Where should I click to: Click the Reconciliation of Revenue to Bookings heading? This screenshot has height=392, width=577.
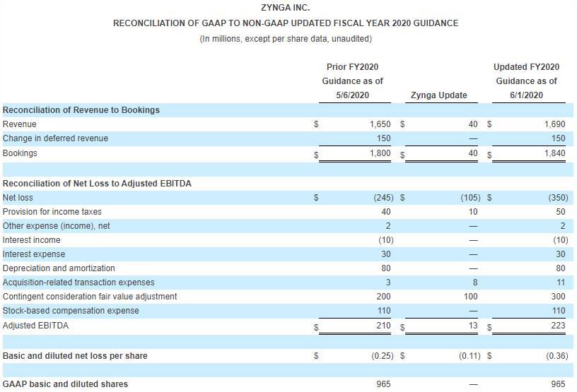click(81, 110)
